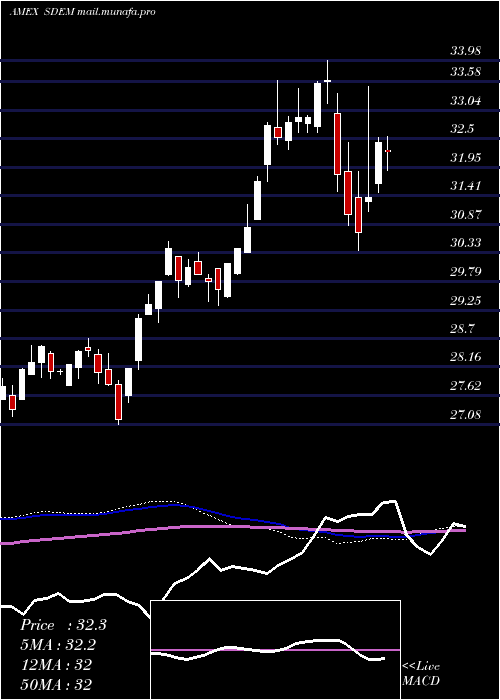The height and width of the screenshot is (700, 500).
Task: Click inside the Live MACD inset chart
Action: 275,650
